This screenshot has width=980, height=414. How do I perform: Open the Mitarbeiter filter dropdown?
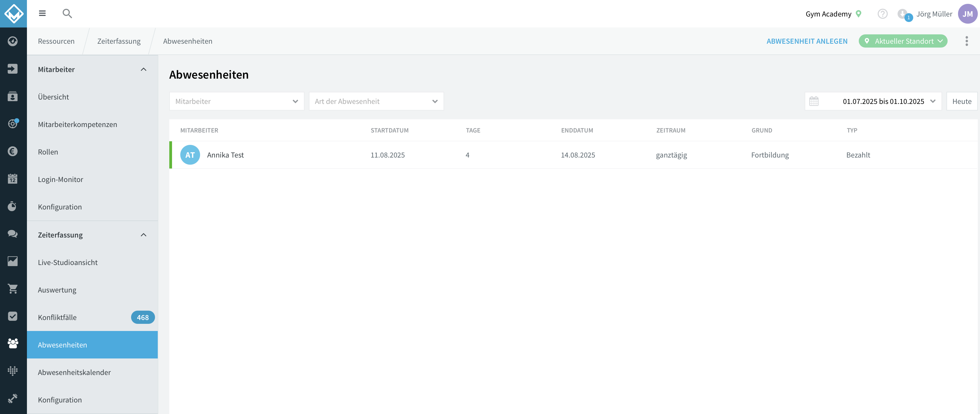237,101
